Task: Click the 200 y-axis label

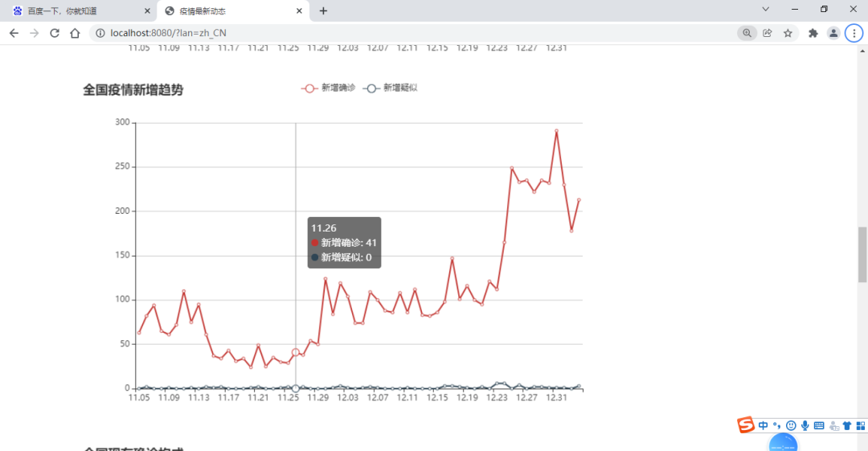Action: [x=122, y=211]
